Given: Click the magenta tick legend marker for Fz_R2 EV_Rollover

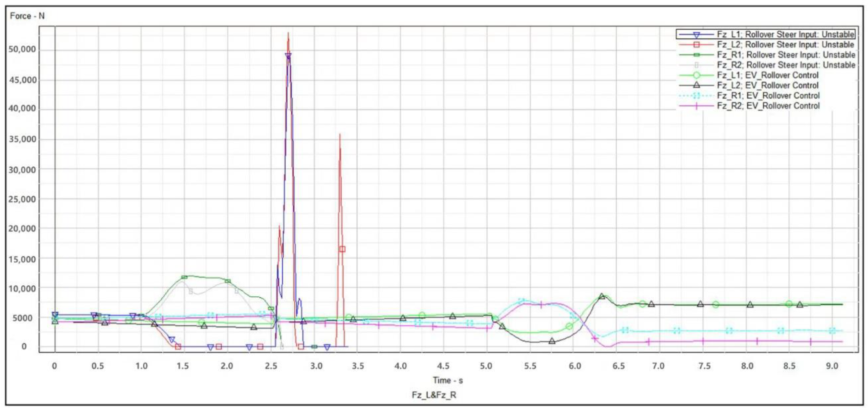Looking at the screenshot, I should (696, 106).
